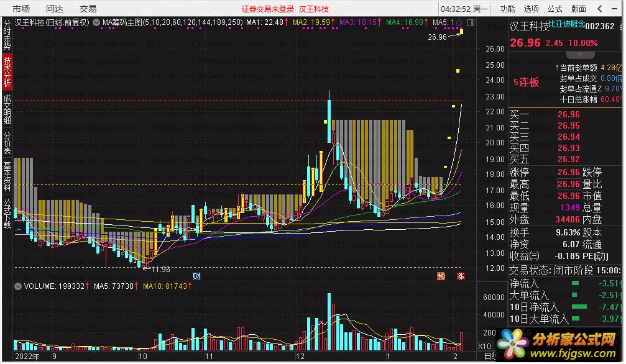Click the 10日大单流入 row
Screen dimensions: 626x364
564,319
